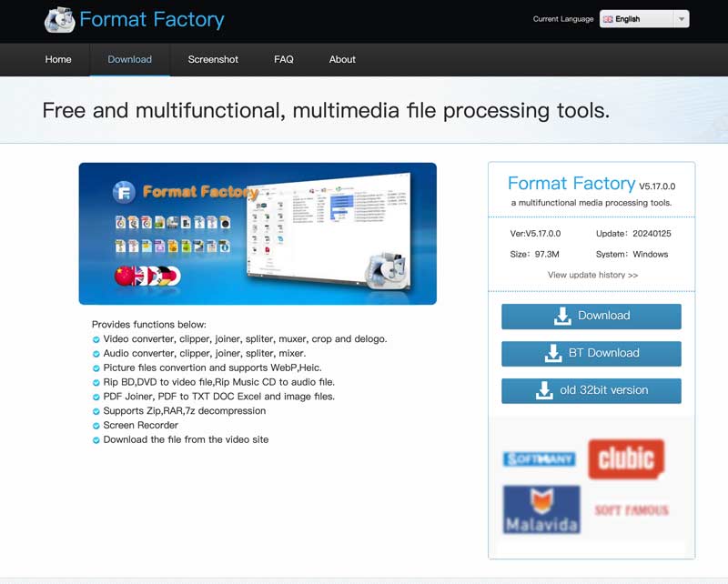The height and width of the screenshot is (584, 728).
Task: Click the Softmany logo
Action: (539, 459)
